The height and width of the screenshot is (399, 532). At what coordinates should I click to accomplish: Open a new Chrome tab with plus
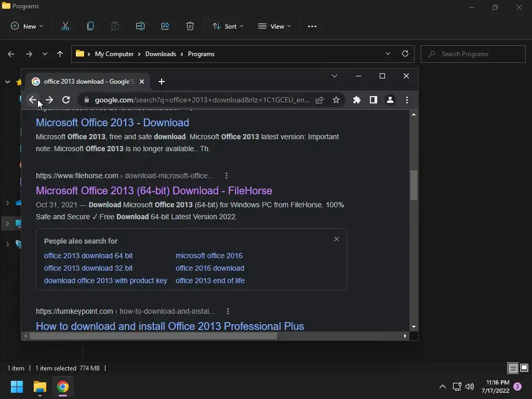[162, 82]
